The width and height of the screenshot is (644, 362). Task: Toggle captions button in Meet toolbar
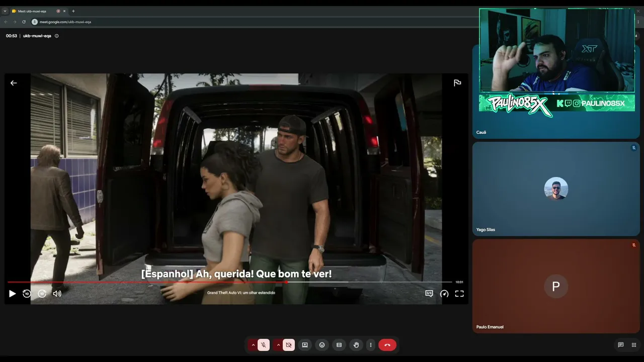coord(339,345)
